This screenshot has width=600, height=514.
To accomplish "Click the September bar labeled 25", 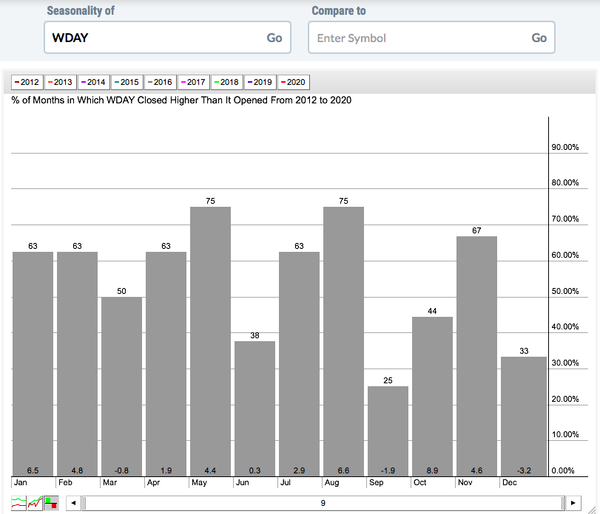I will click(x=388, y=430).
